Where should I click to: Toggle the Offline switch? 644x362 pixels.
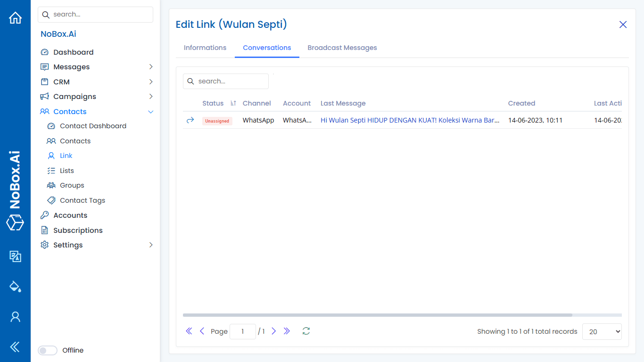[47, 350]
